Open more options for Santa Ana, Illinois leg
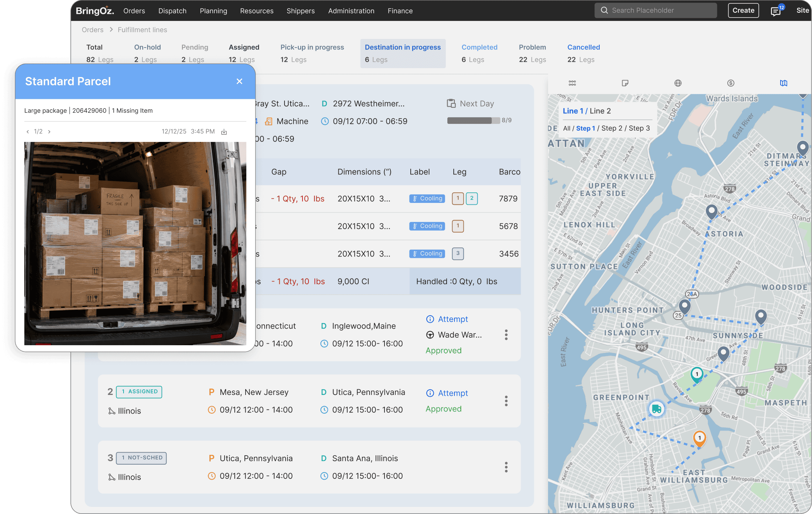The image size is (812, 514). [x=506, y=467]
